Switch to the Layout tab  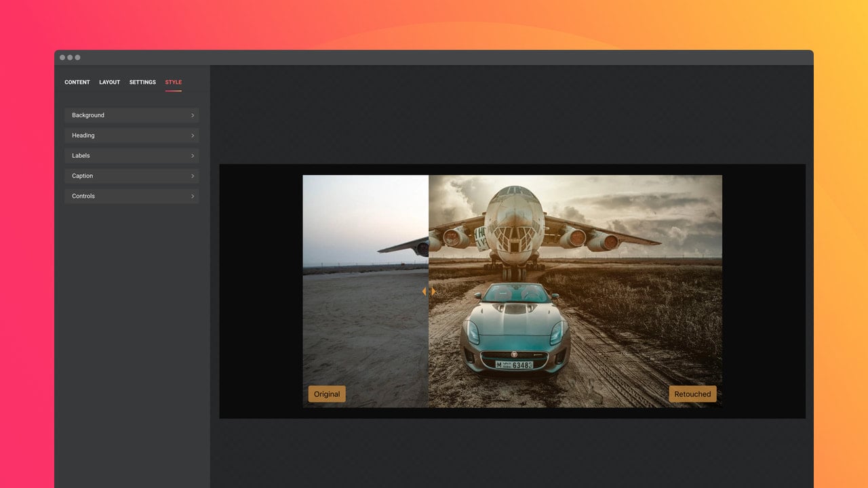(x=109, y=82)
